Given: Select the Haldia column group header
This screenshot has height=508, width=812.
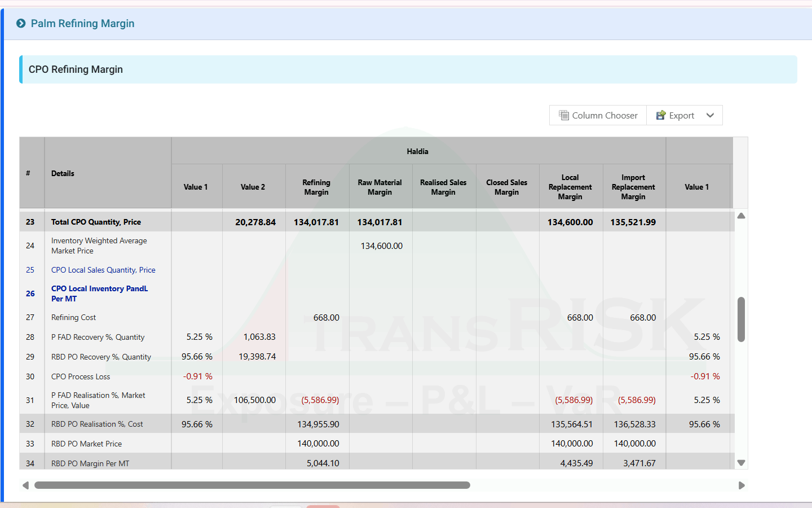Looking at the screenshot, I should (418, 151).
